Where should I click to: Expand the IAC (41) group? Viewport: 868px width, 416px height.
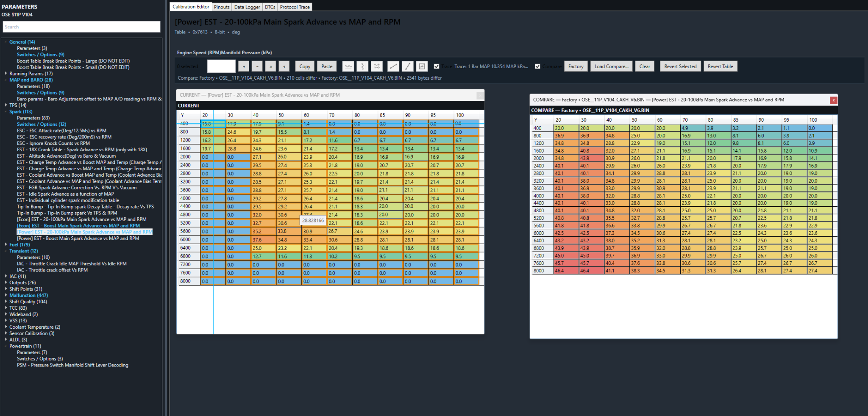[6, 276]
